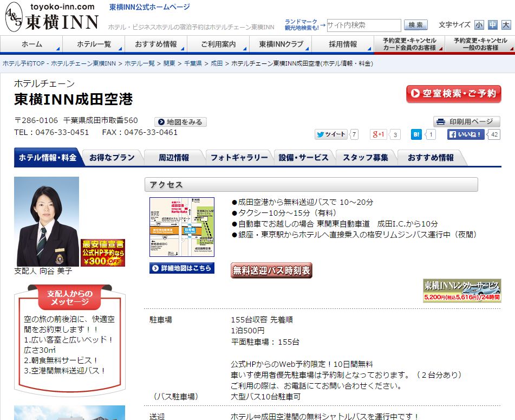Viewport: 515px width, 420px height.
Task: Click the （バス駐車場） label
Action: (x=175, y=397)
